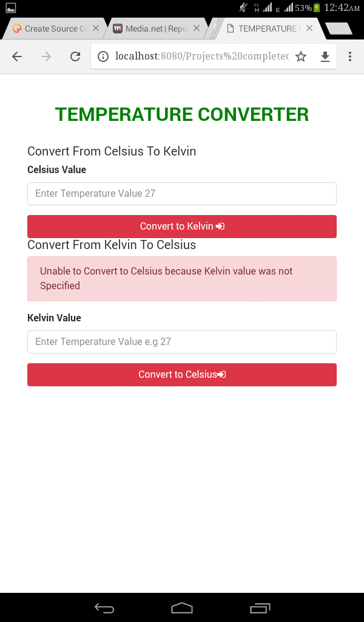Viewport: 364px width, 622px height.
Task: Open a new browser tab
Action: click(x=338, y=29)
